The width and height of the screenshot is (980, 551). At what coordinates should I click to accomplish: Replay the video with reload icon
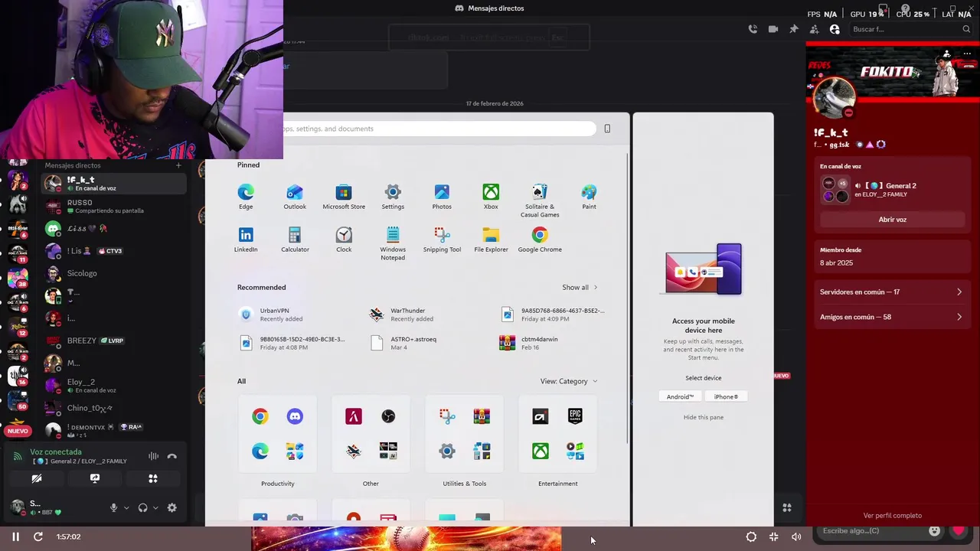tap(38, 536)
